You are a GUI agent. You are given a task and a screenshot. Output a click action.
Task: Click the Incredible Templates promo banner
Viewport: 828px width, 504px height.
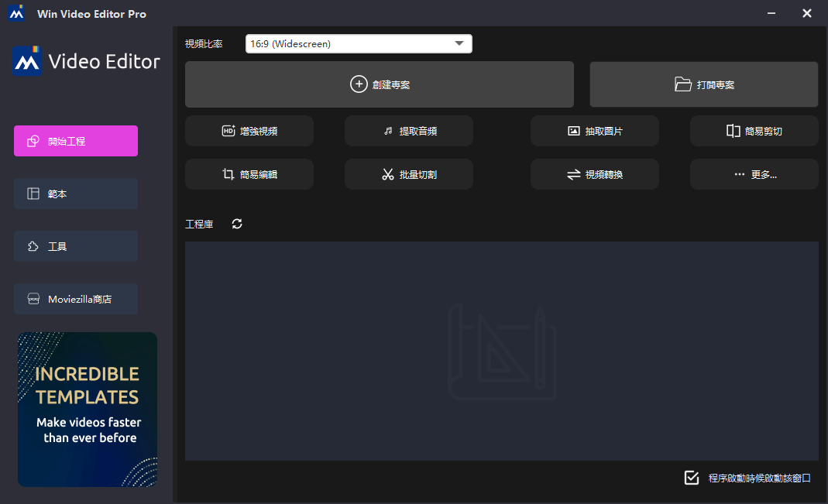[x=88, y=409]
